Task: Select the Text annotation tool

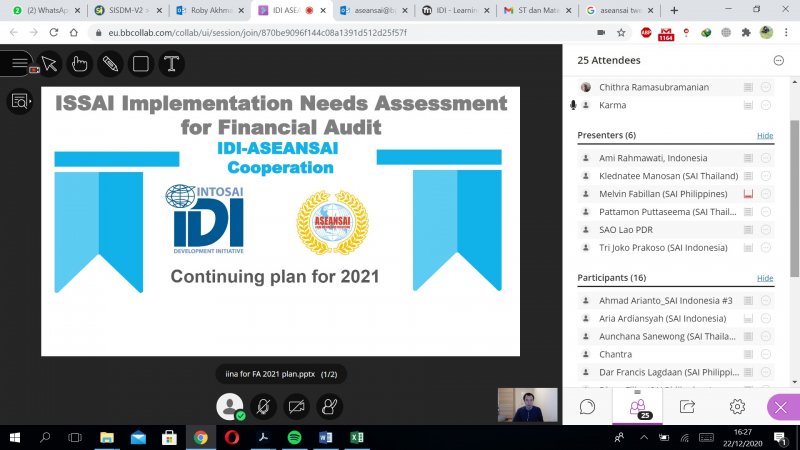Action: (x=172, y=64)
